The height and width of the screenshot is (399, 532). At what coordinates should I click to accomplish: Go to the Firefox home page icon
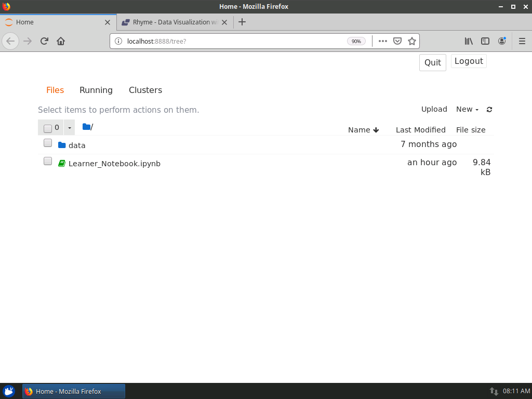(x=61, y=42)
